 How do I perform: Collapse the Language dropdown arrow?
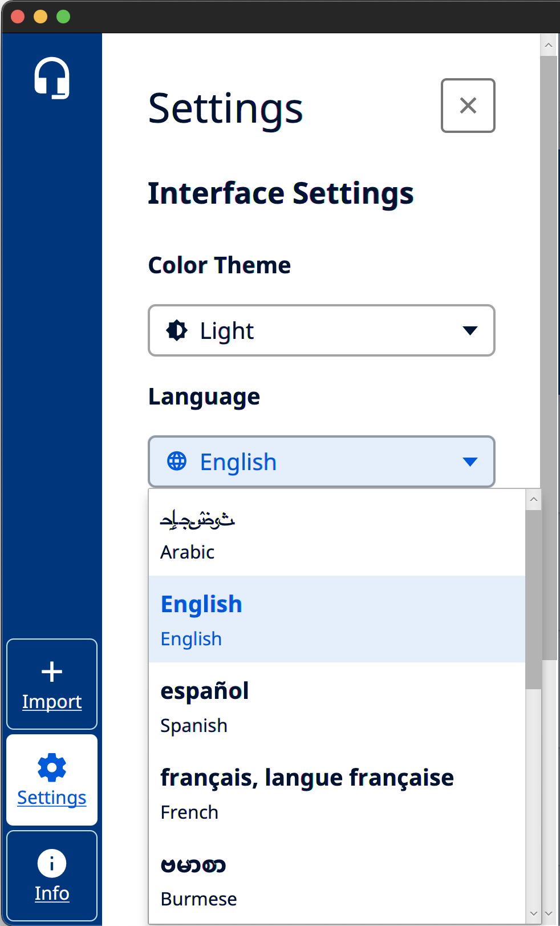coord(470,462)
